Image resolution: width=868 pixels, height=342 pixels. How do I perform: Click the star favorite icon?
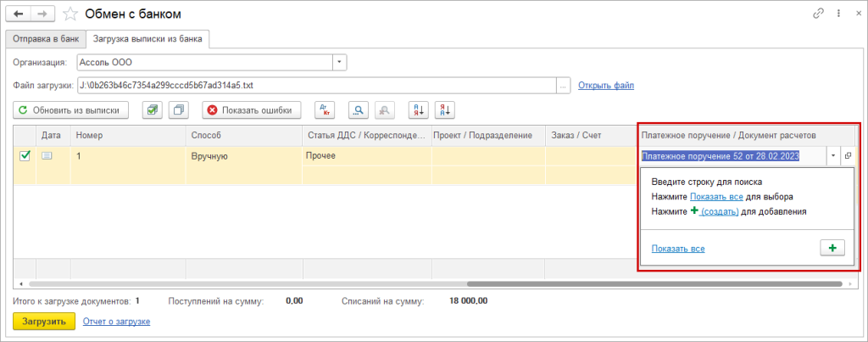(x=71, y=14)
